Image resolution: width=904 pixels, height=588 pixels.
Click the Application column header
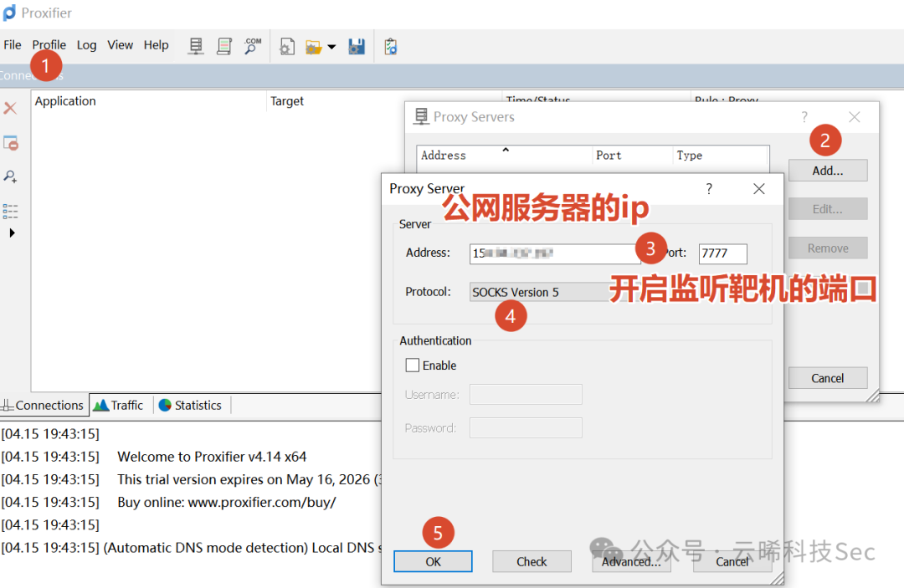point(148,101)
